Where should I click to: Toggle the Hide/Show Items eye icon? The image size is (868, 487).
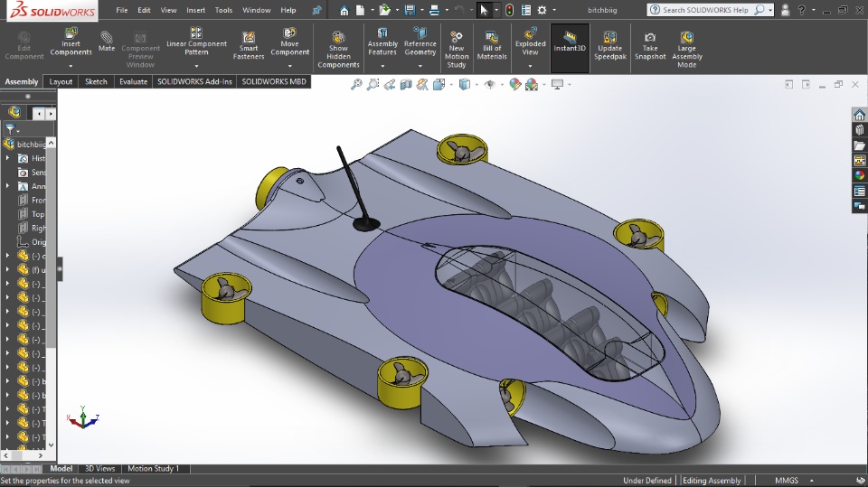point(489,84)
